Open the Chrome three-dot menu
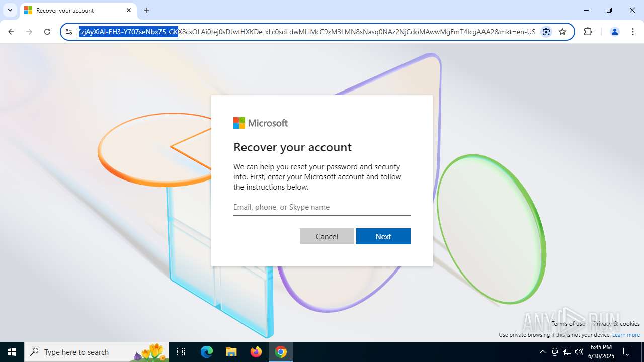 [x=633, y=32]
